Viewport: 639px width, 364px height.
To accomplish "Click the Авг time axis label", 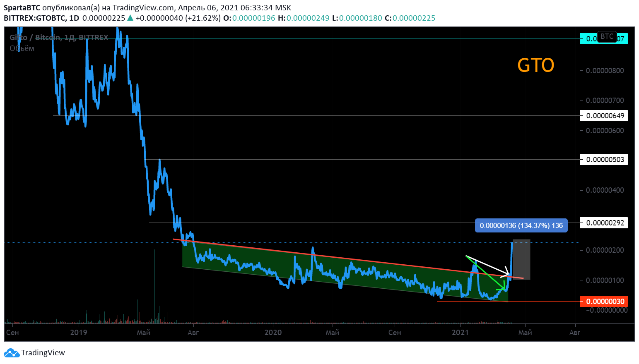I will pyautogui.click(x=193, y=333).
